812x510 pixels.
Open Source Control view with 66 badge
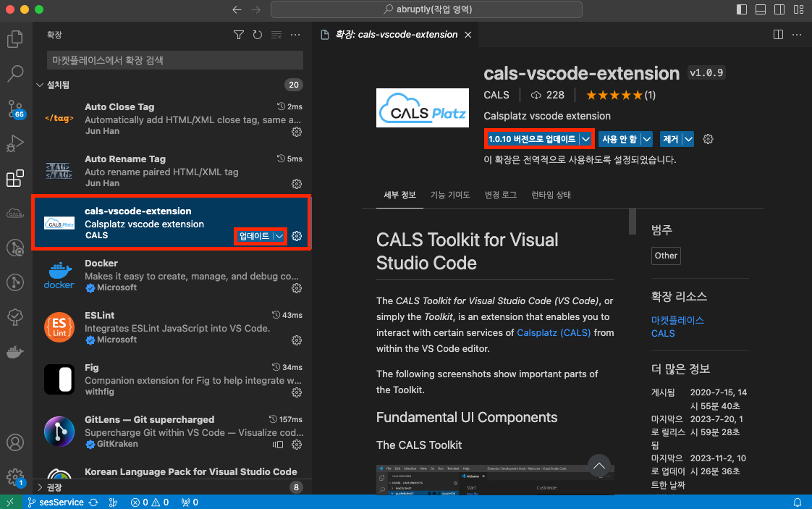click(x=15, y=109)
